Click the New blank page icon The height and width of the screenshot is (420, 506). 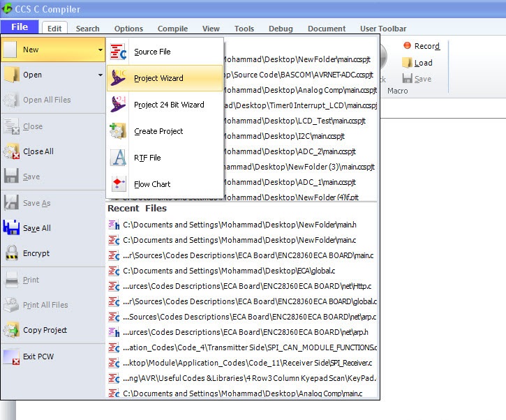[x=10, y=50]
